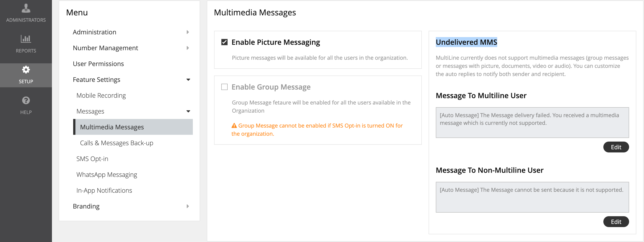Open the Reports bar chart icon
The width and height of the screenshot is (644, 242).
pyautogui.click(x=26, y=39)
